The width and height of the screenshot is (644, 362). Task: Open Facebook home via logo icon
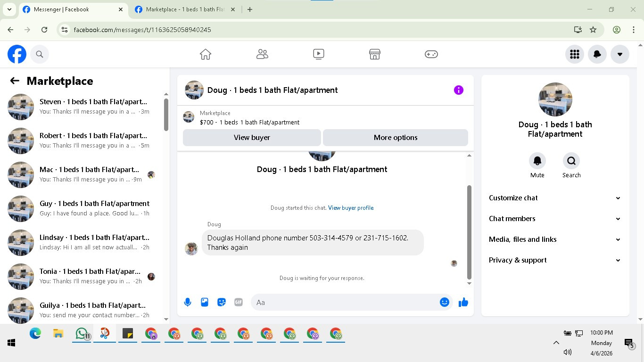tap(17, 54)
